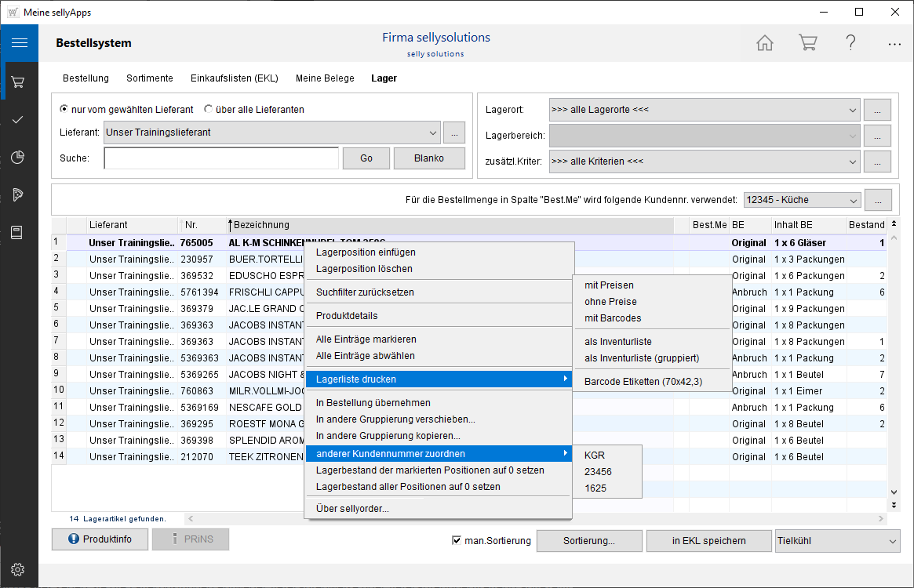Image resolution: width=914 pixels, height=588 pixels.
Task: Select 'nur vom gewählten Lieferant' radio button
Action: click(64, 110)
